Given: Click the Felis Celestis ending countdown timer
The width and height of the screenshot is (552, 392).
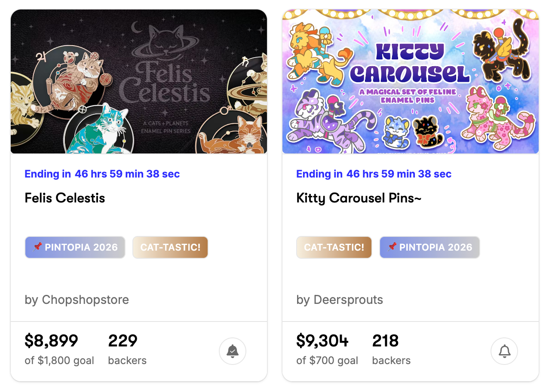Looking at the screenshot, I should (127, 174).
